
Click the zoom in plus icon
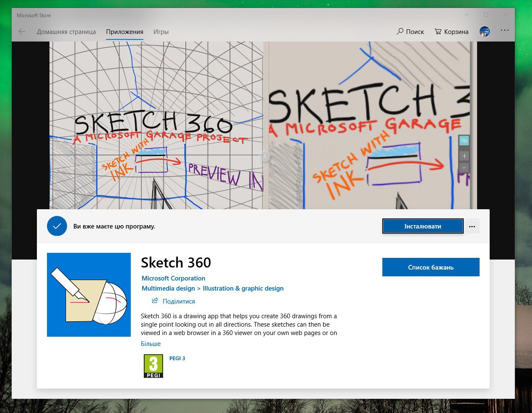tap(464, 156)
